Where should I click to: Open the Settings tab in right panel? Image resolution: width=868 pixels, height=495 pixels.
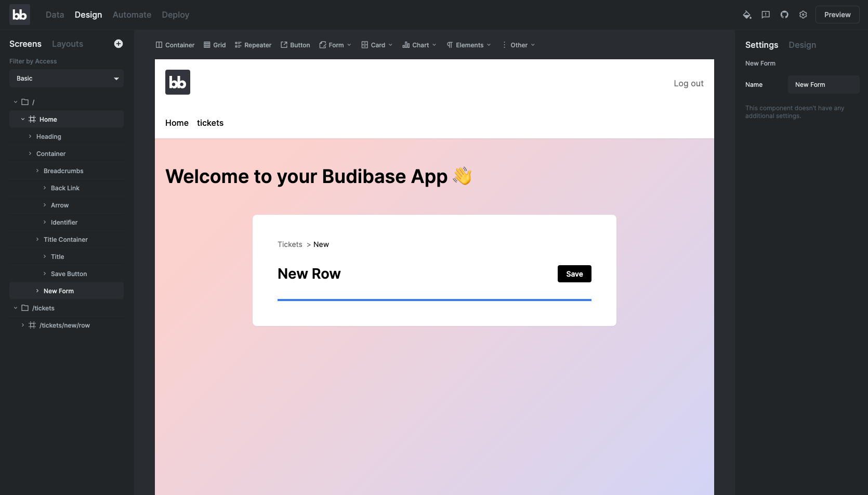tap(761, 45)
